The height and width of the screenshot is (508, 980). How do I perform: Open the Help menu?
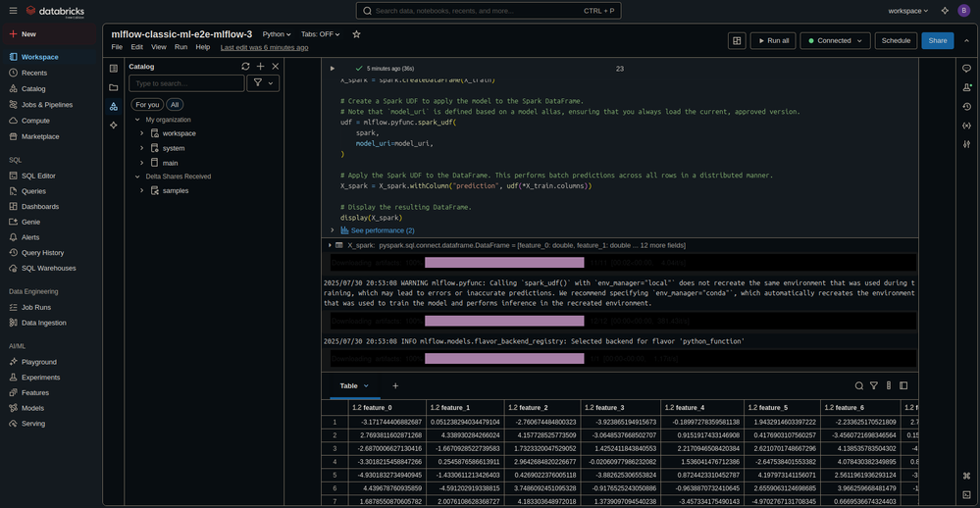click(x=202, y=47)
